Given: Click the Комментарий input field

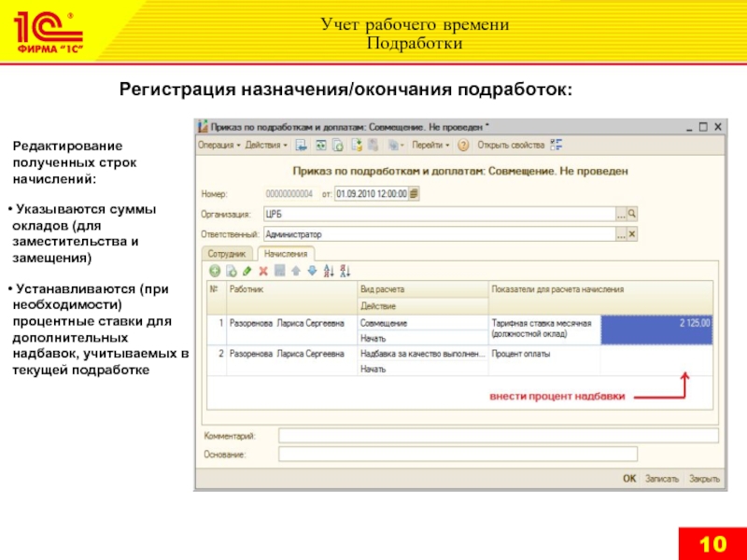Looking at the screenshot, I should (x=499, y=435).
